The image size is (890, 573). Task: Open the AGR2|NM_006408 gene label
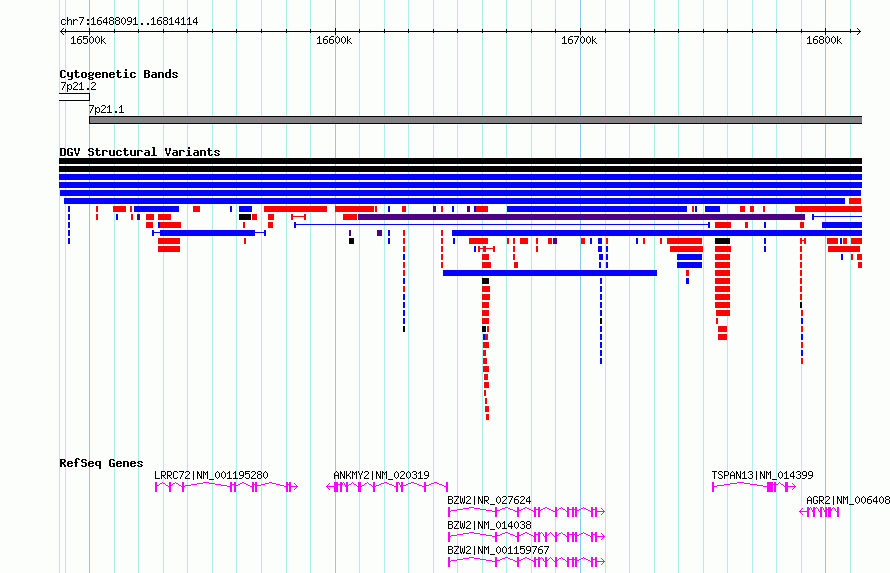click(x=848, y=500)
